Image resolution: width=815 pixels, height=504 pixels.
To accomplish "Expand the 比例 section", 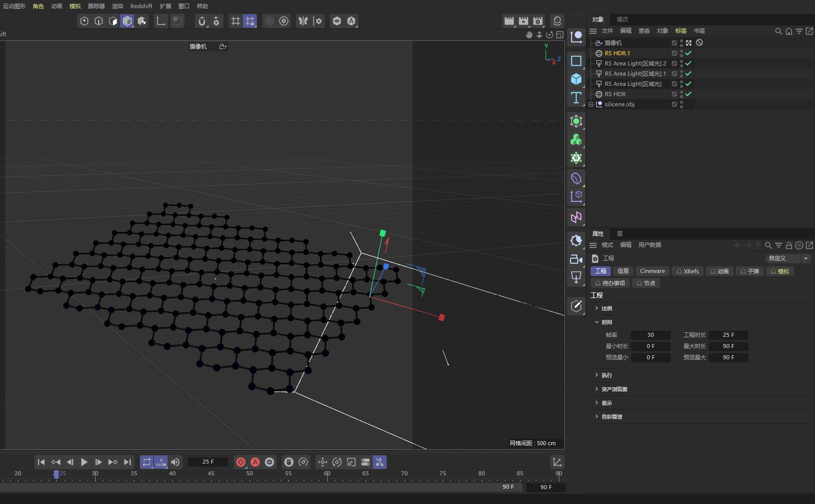I will 597,308.
